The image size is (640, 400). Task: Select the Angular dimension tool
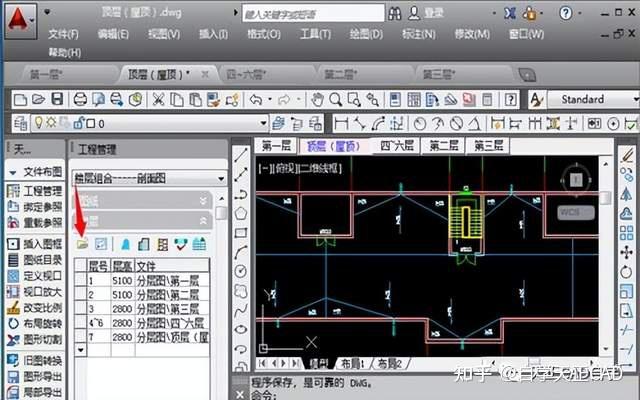pos(475,123)
